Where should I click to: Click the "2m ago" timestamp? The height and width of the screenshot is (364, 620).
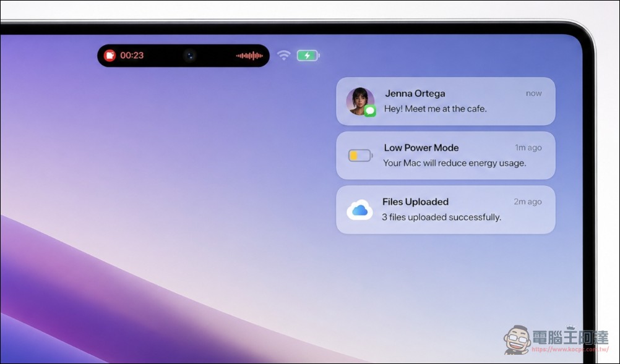(x=527, y=201)
